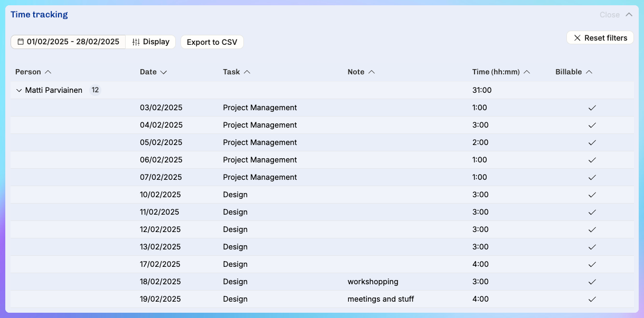Toggle billable check for 10/02/2025 entry
Screen dimensions: 644x318
592,195
